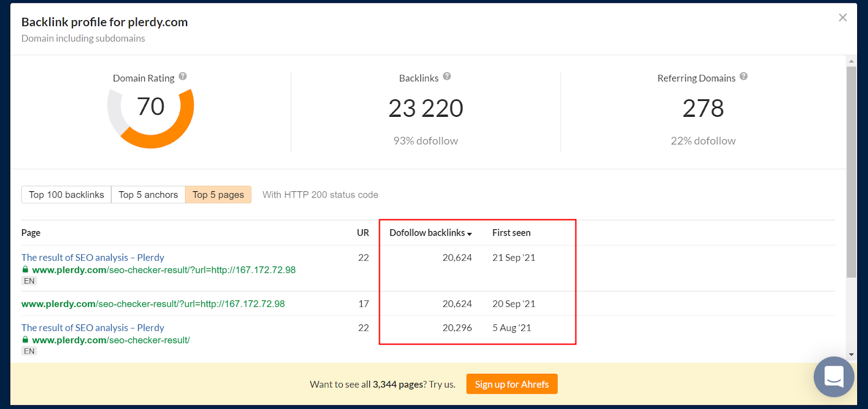The image size is (868, 409).
Task: Sort by Dofollow backlinks column
Action: (431, 232)
